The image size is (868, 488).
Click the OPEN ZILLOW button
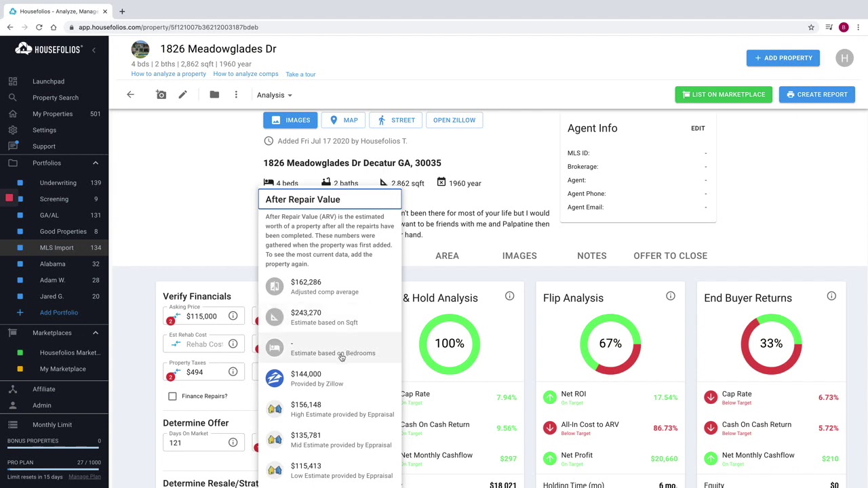click(454, 120)
